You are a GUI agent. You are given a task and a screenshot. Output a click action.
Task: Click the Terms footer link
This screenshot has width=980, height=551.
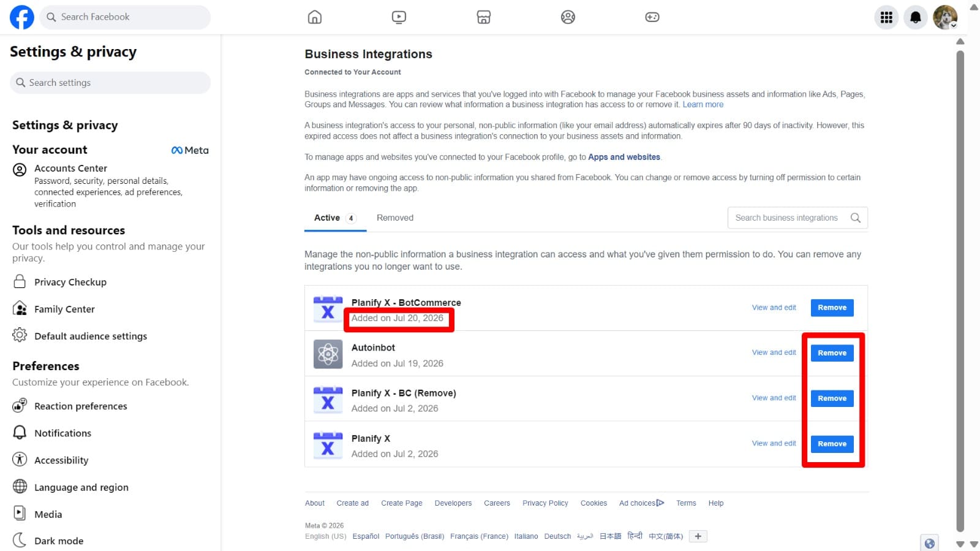click(686, 503)
